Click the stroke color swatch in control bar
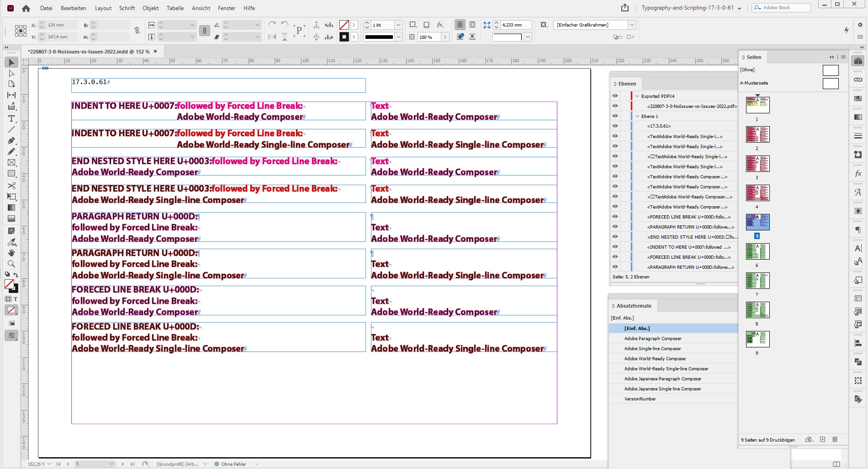The width and height of the screenshot is (868, 469). (x=344, y=37)
